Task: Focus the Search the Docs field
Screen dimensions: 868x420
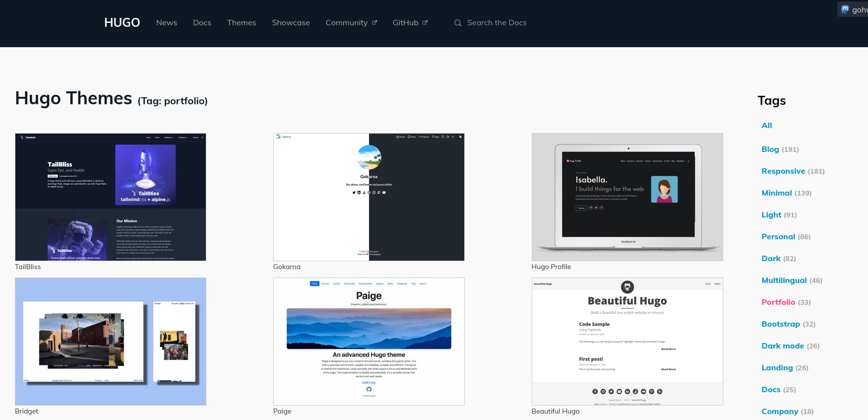Action: coord(497,23)
